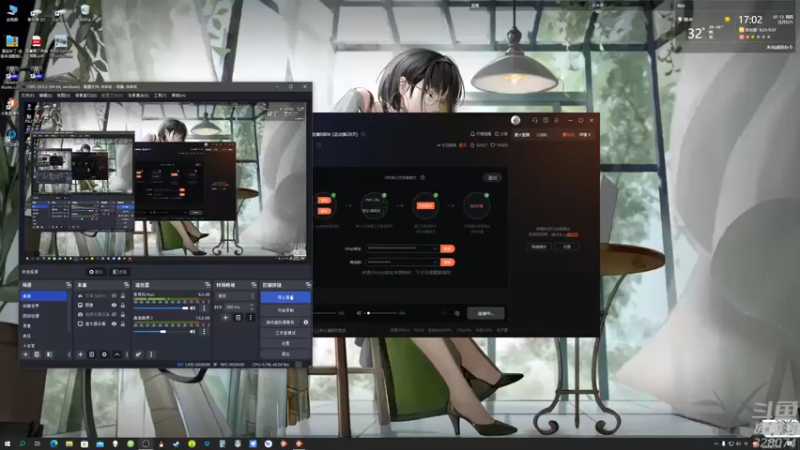Hide the 图像 source with its eye icon
This screenshot has height=450, width=800.
pos(114,305)
